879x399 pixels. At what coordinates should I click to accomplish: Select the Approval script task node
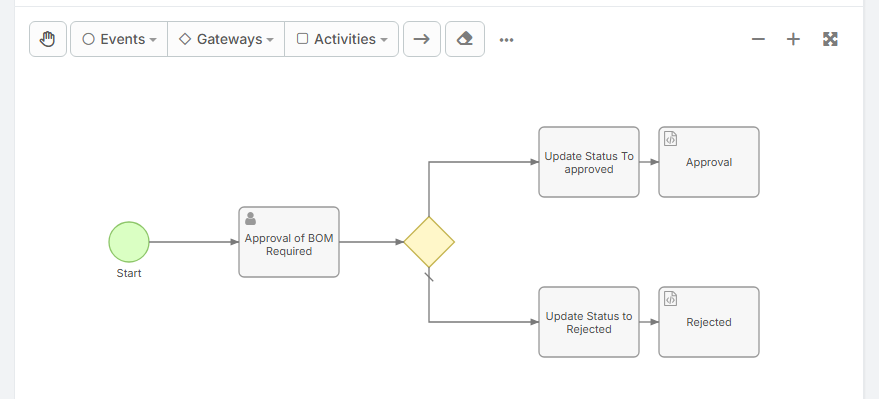(x=709, y=162)
